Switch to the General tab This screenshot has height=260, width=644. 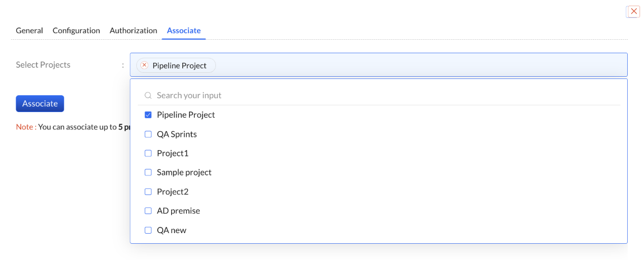29,30
